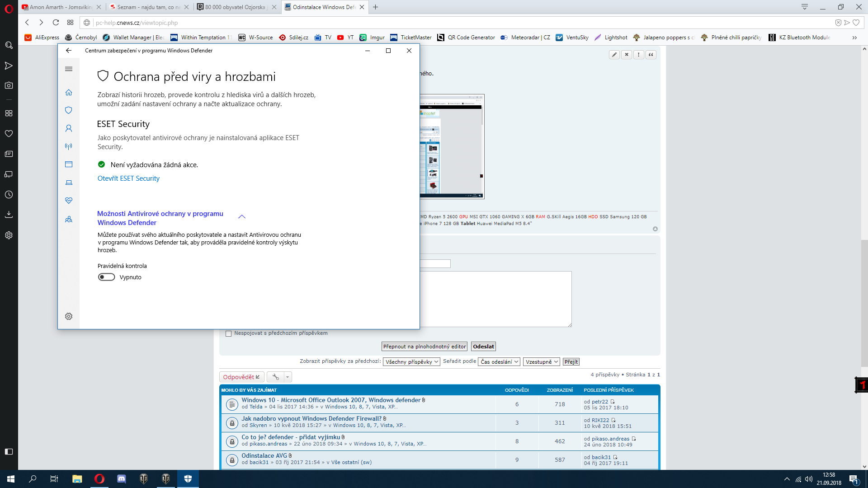Expand the Defender hamburger navigation menu

coord(69,69)
